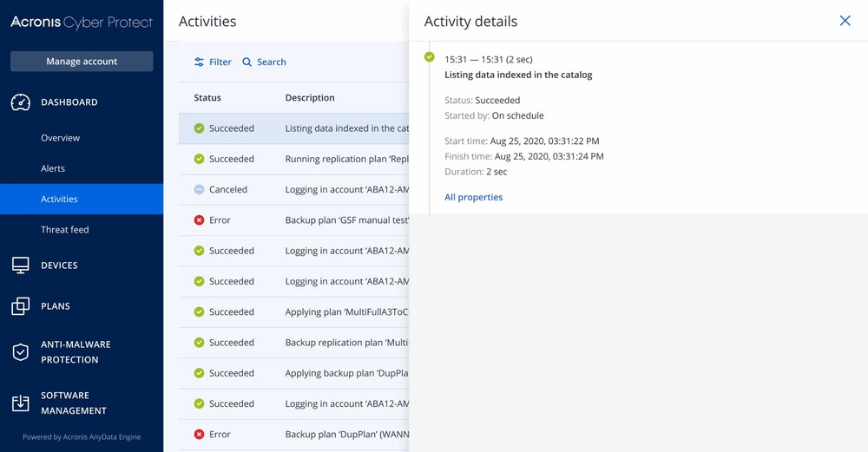The height and width of the screenshot is (452, 868).
Task: Open the All properties link
Action: coord(473,197)
